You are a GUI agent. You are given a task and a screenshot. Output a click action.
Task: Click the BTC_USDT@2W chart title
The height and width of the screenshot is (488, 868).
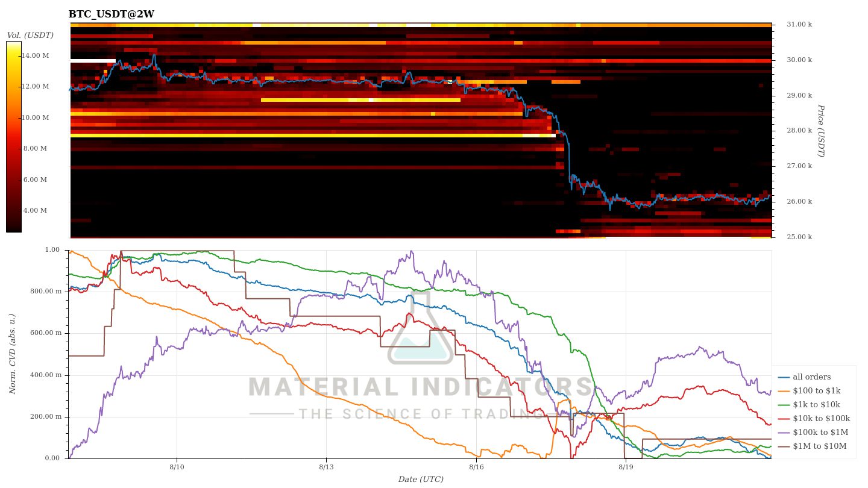112,14
